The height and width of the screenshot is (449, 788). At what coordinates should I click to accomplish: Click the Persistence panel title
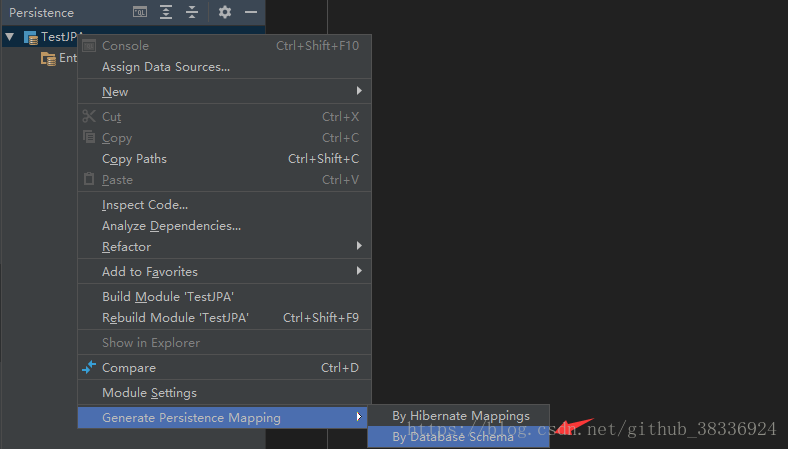click(41, 13)
